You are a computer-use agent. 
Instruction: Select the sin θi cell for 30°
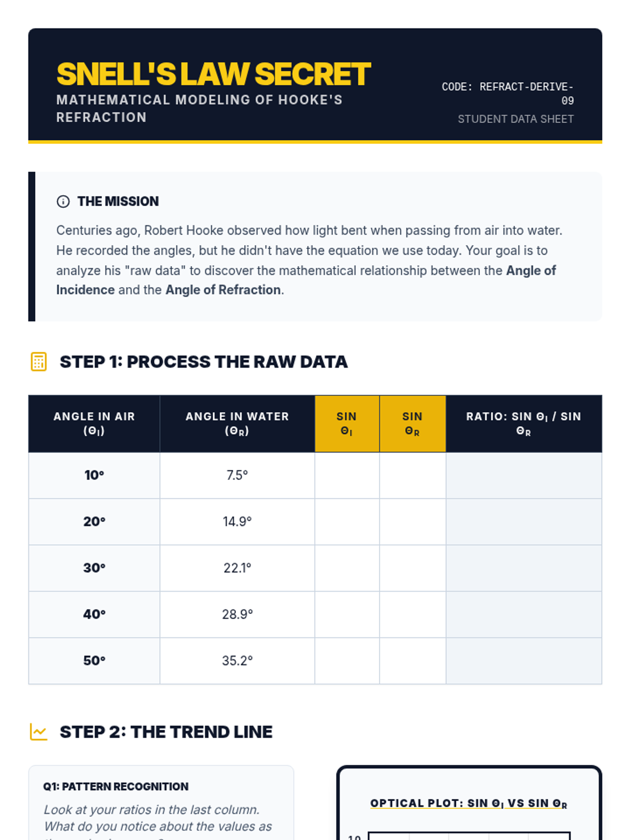pyautogui.click(x=347, y=568)
